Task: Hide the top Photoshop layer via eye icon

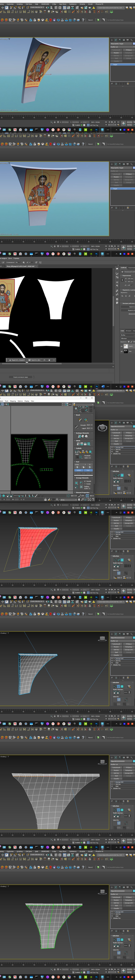Action: point(121,346)
